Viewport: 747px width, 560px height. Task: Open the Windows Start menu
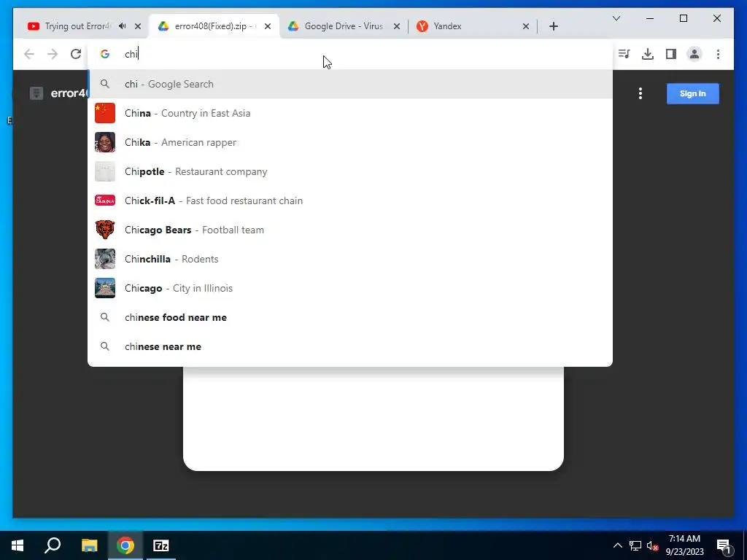tap(18, 545)
